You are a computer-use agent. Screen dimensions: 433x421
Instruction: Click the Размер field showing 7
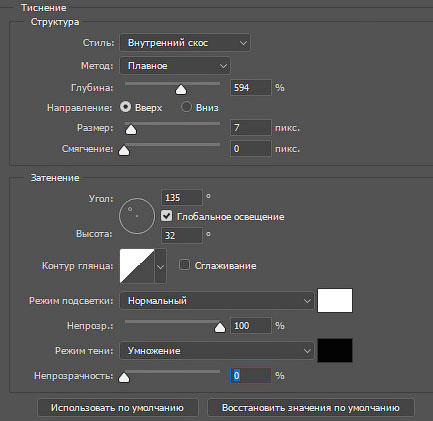click(x=251, y=128)
